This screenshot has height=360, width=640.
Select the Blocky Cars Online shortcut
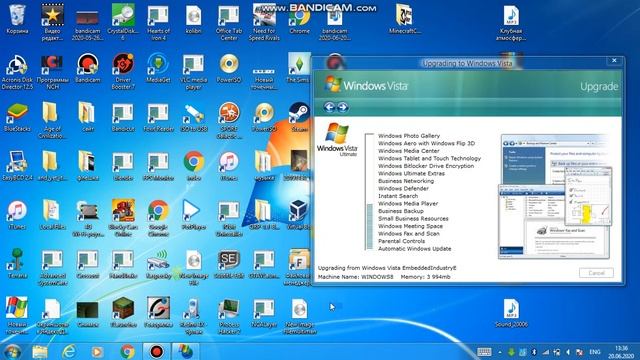pyautogui.click(x=123, y=218)
